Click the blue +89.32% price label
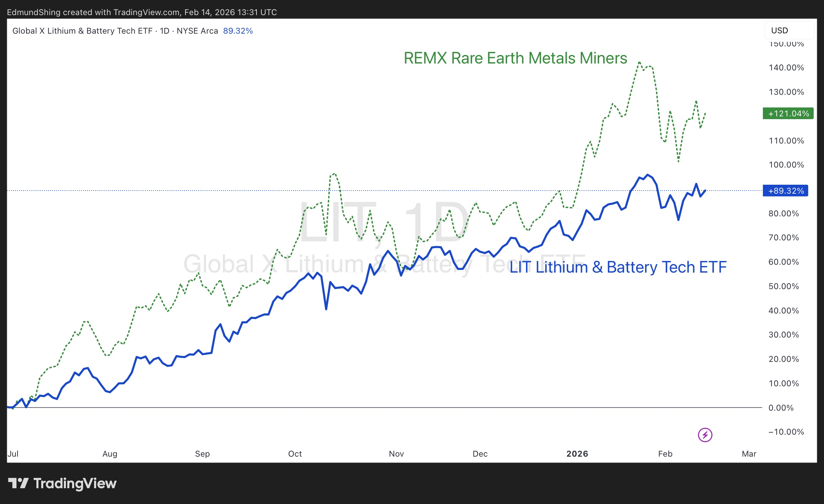The height and width of the screenshot is (504, 824). (785, 191)
